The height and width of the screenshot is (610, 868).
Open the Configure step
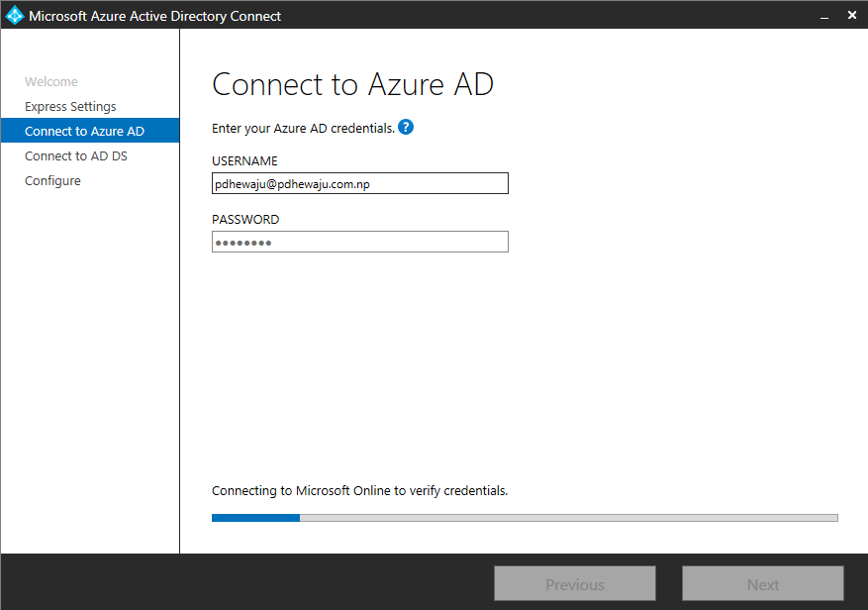pyautogui.click(x=52, y=180)
